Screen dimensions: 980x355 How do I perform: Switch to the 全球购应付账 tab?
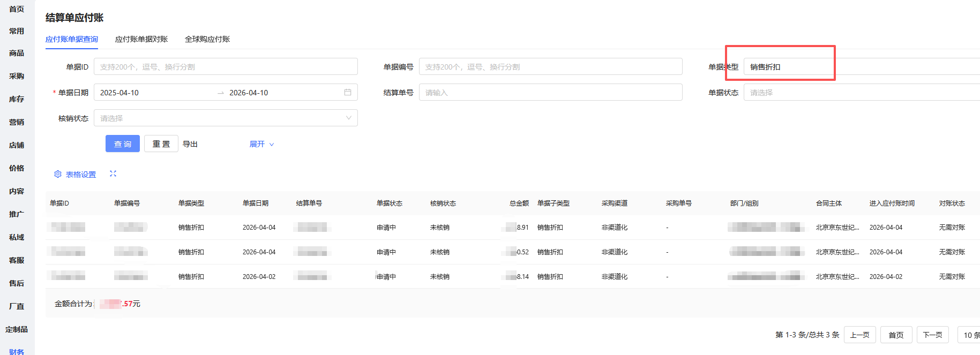(207, 39)
